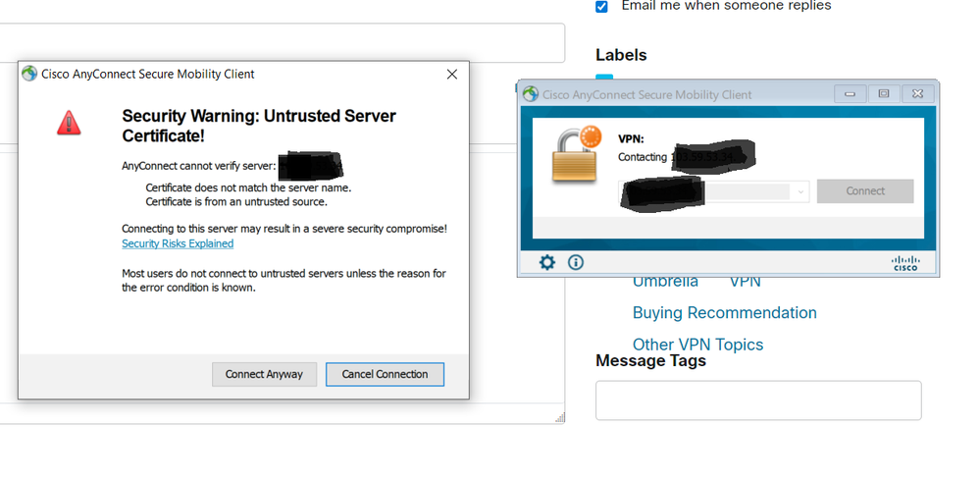980x481 pixels.
Task: Close the Security Warning dialog
Action: pyautogui.click(x=452, y=75)
